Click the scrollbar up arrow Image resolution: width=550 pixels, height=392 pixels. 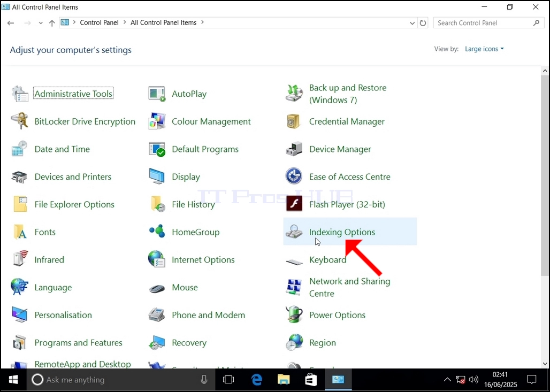pyautogui.click(x=545, y=71)
